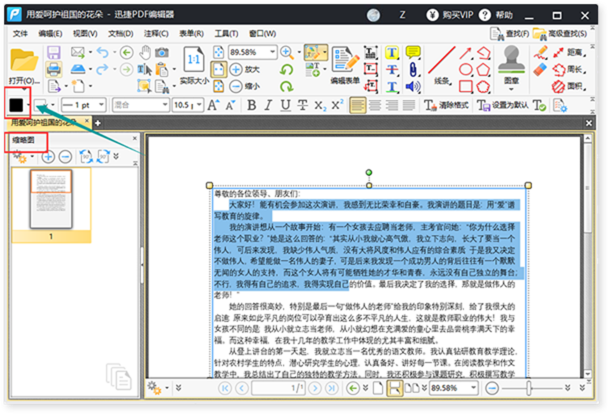Image resolution: width=609 pixels, height=414 pixels.
Task: Redo the last action
Action: (102, 70)
